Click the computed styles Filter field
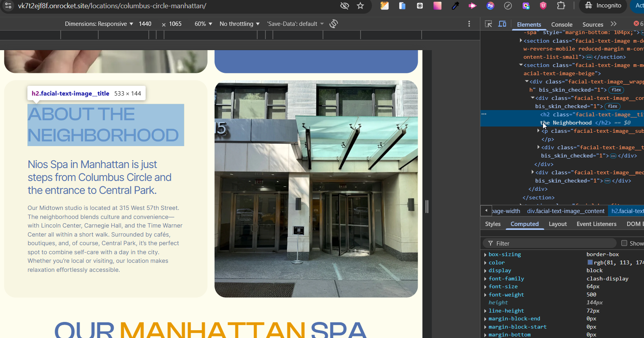The image size is (644, 338). point(550,243)
